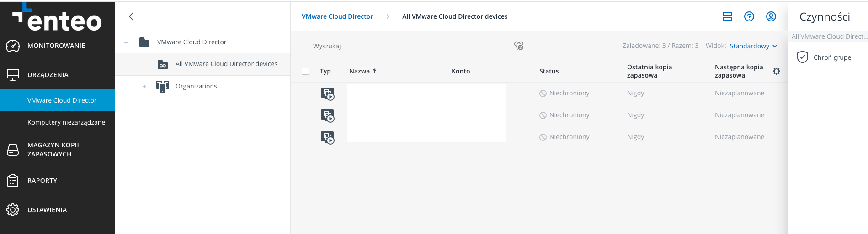Open the Widok Standardowy dropdown
868x234 pixels.
point(753,46)
